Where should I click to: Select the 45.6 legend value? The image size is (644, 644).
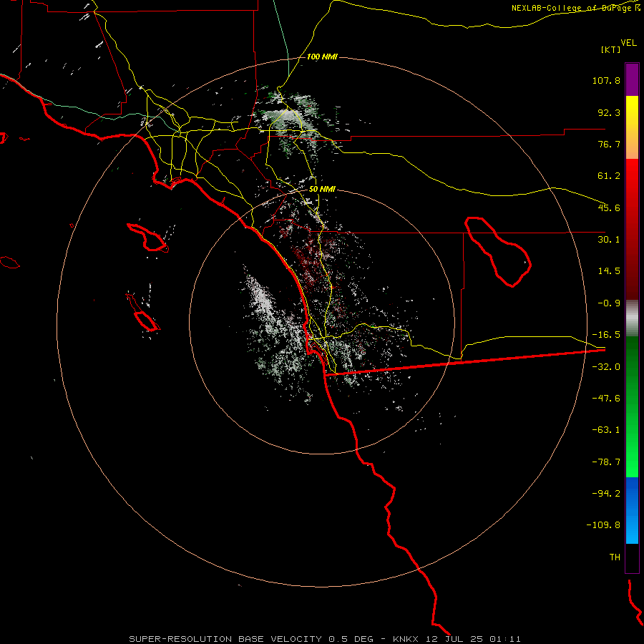[609, 208]
